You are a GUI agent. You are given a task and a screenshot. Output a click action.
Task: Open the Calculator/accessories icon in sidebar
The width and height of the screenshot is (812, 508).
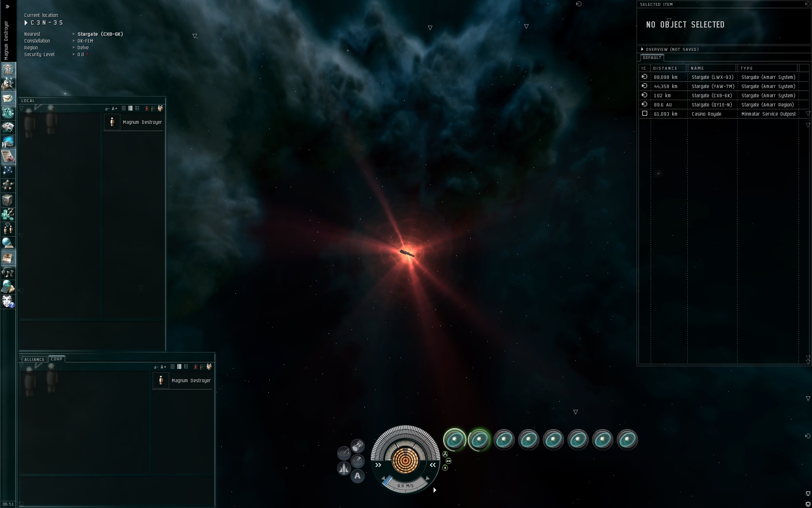[8, 287]
